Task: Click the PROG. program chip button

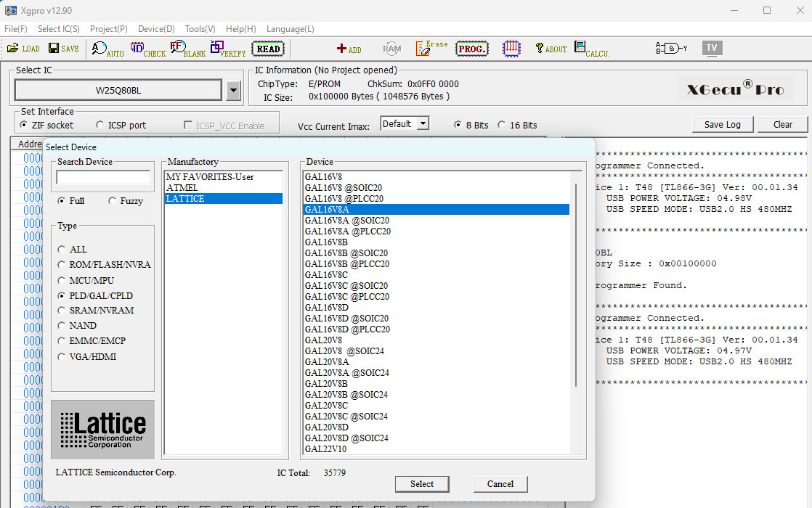Action: coord(472,49)
